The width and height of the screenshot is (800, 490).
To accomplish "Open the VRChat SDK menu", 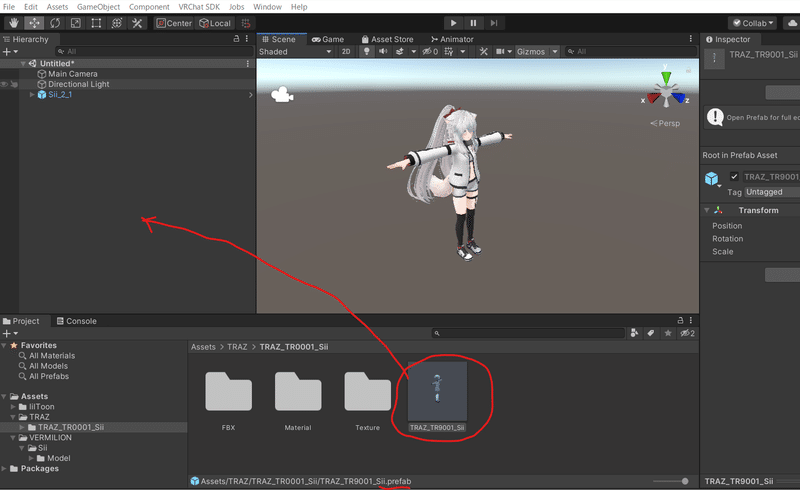I will (199, 7).
